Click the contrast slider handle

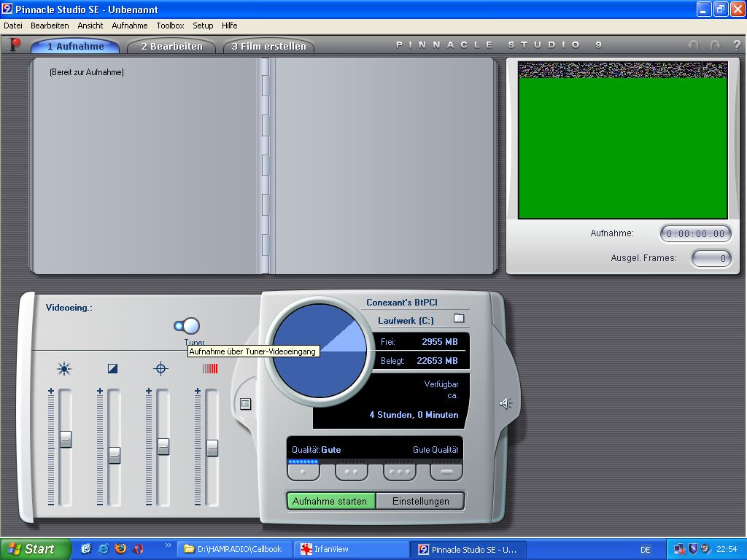point(115,455)
